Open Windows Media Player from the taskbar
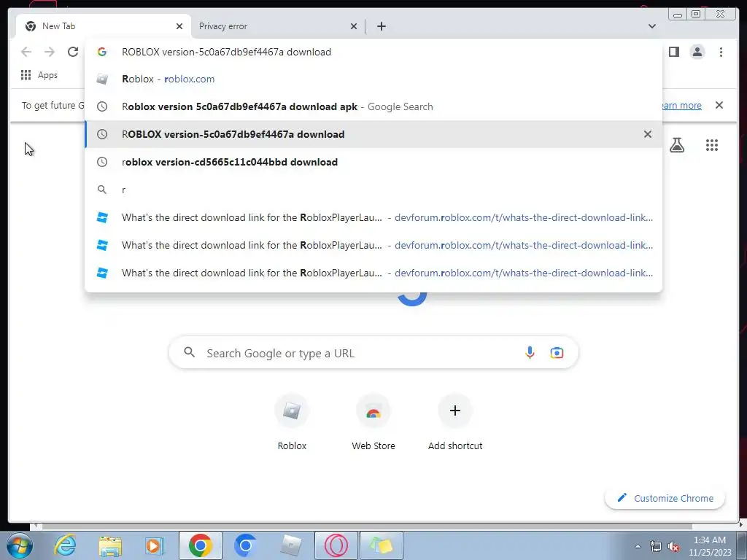 155,545
